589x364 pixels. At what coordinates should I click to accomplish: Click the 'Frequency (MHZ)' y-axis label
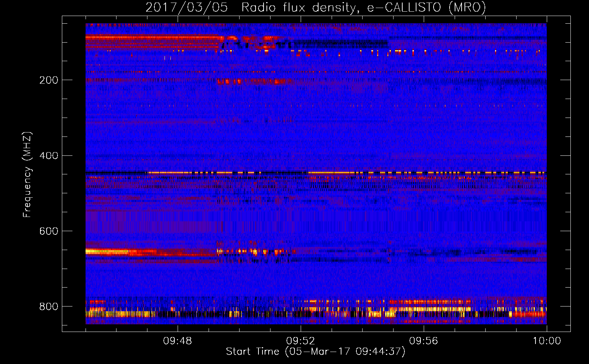click(27, 174)
